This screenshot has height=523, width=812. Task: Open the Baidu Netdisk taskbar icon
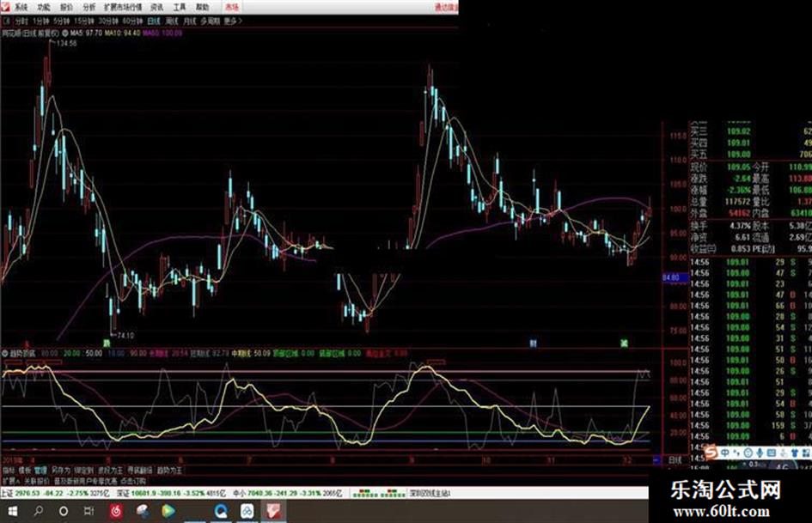coord(247,511)
